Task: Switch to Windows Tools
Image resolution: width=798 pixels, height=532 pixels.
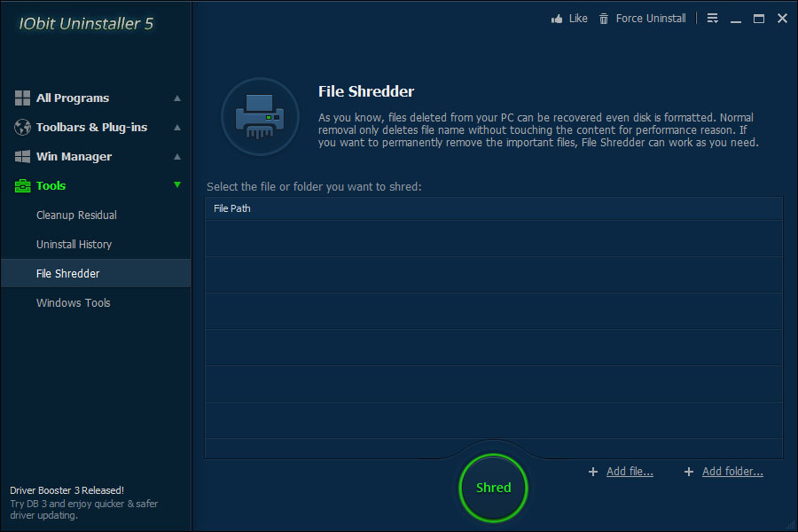Action: pyautogui.click(x=73, y=302)
